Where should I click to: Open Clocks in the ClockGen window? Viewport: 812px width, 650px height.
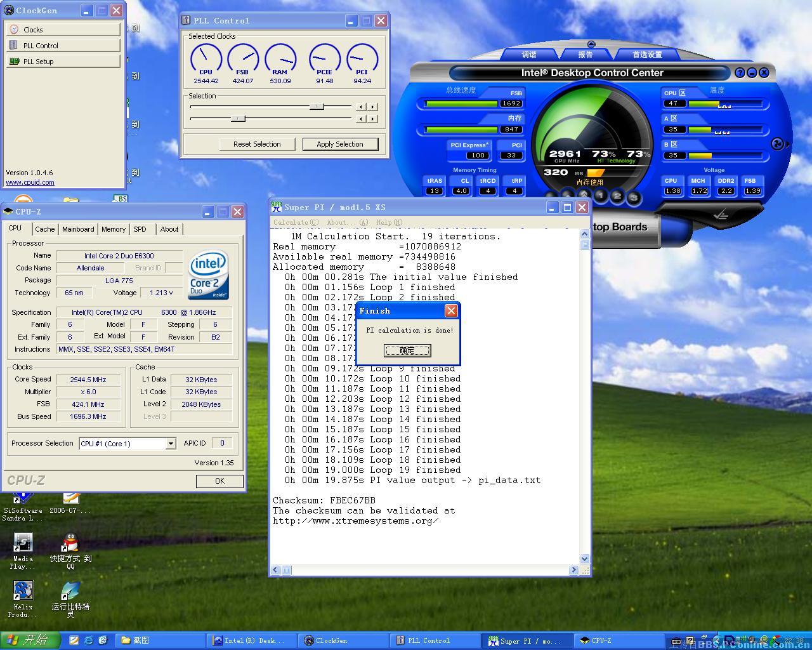click(x=63, y=29)
